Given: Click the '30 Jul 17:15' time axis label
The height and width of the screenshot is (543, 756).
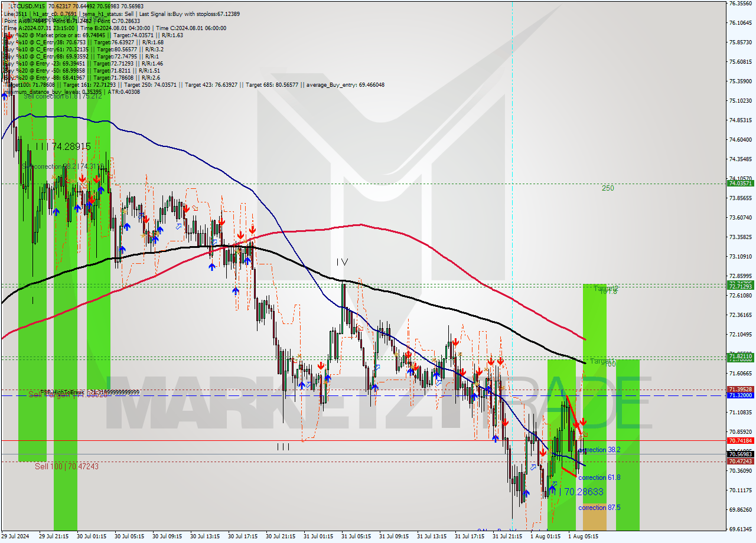Looking at the screenshot, I should tap(243, 537).
